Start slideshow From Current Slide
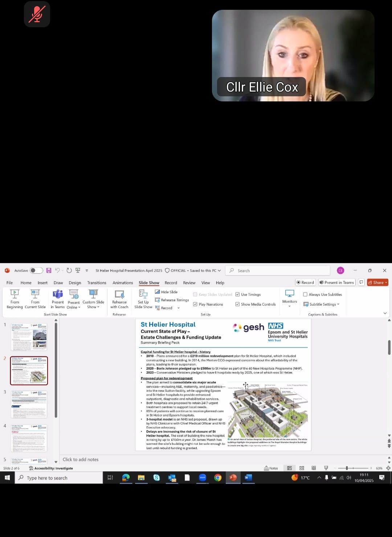392x537 pixels. click(x=35, y=299)
